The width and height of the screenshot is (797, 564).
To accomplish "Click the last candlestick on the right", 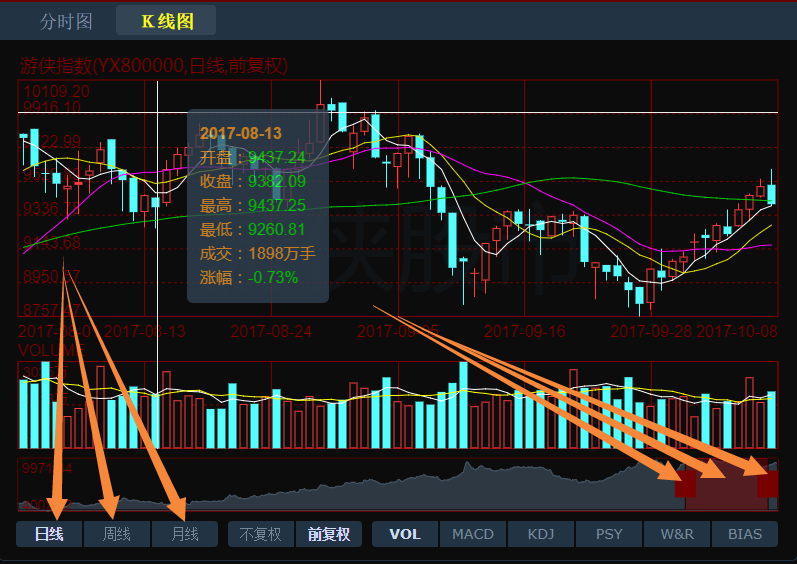I will [772, 194].
